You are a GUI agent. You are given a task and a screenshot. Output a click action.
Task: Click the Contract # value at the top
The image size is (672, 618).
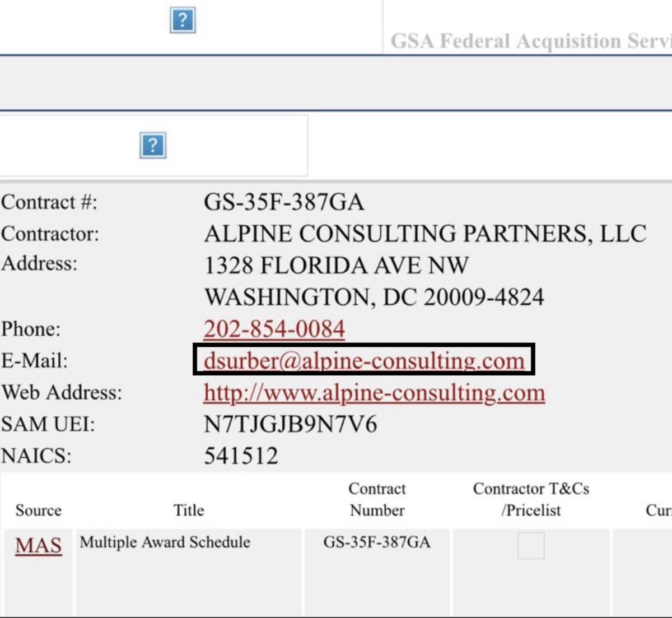[x=283, y=202]
